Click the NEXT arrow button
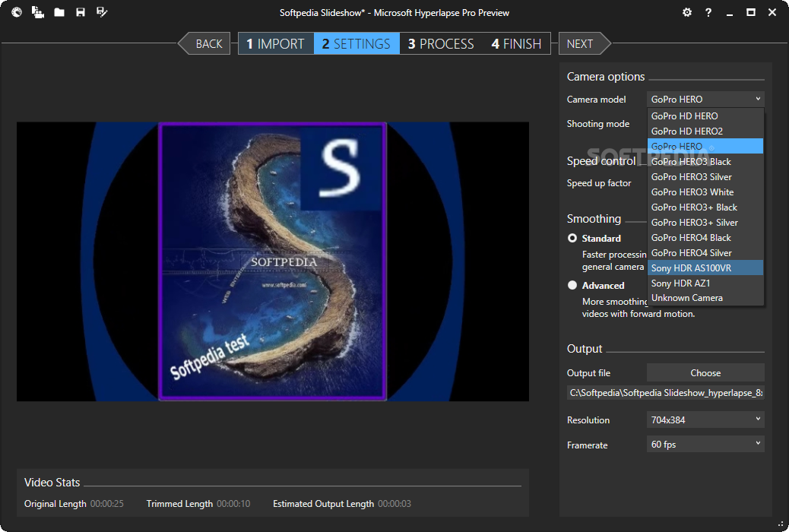The height and width of the screenshot is (532, 789). click(585, 44)
